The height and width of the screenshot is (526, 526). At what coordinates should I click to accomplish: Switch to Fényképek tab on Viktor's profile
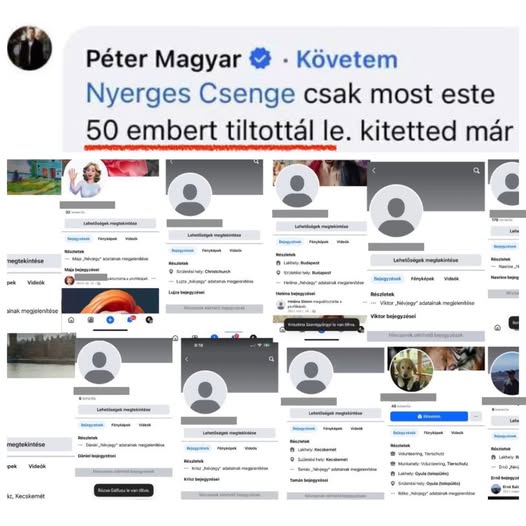point(422,279)
